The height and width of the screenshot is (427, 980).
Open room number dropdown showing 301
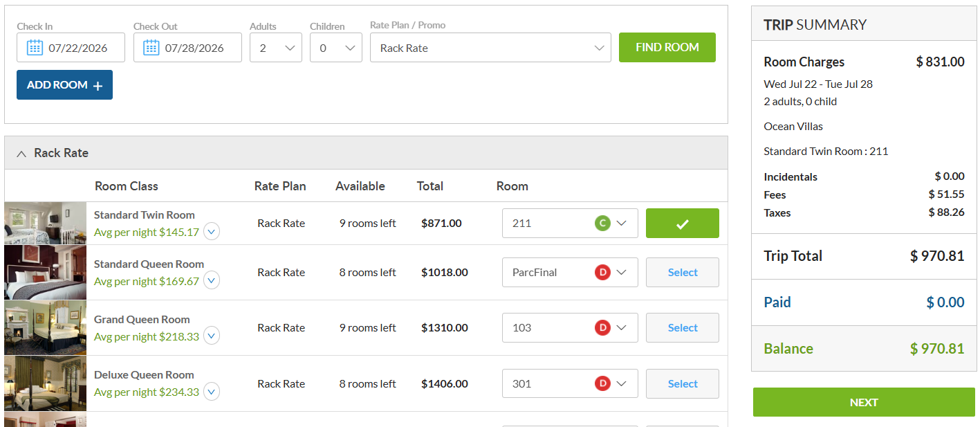point(570,383)
